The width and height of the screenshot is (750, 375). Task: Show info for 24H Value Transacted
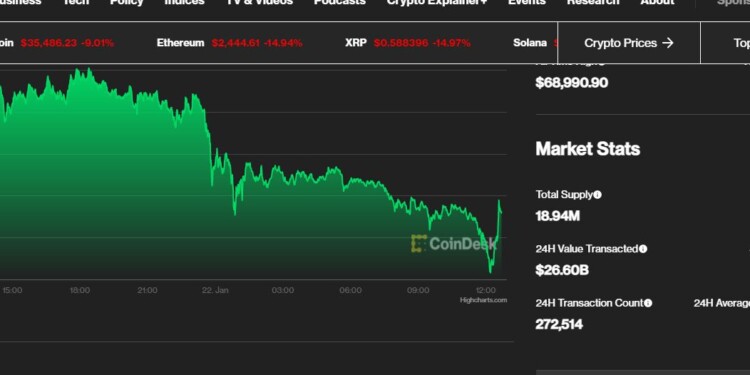tap(643, 249)
